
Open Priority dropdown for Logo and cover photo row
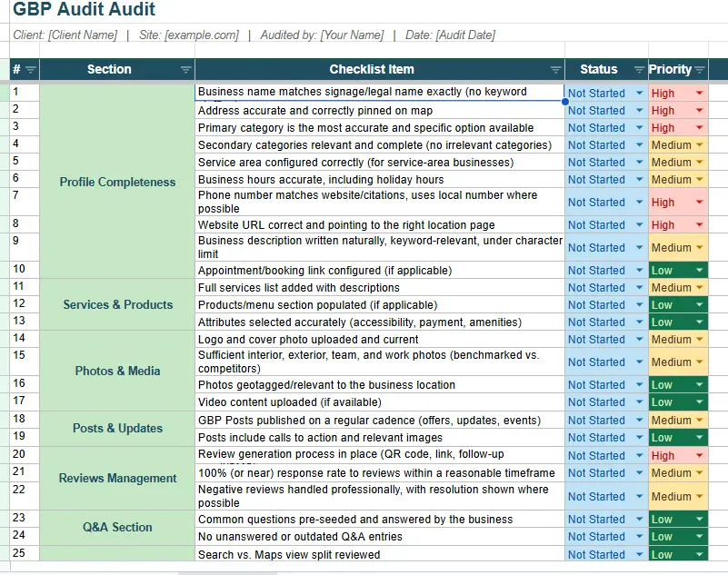(x=699, y=339)
